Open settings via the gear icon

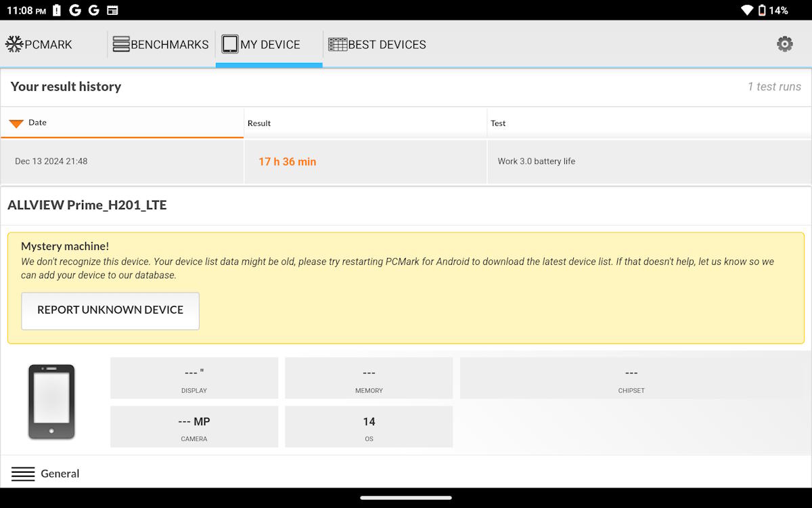pyautogui.click(x=785, y=44)
